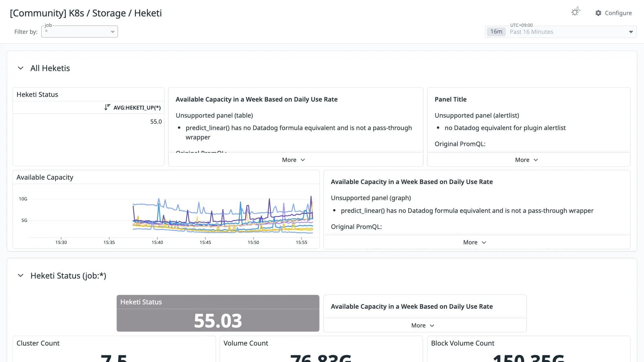The height and width of the screenshot is (362, 644).
Task: Expand More in the alertlist Panel Title
Action: click(527, 160)
